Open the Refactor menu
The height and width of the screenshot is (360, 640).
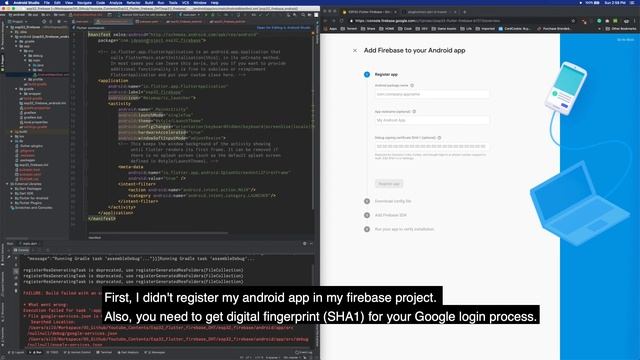pos(133,2)
